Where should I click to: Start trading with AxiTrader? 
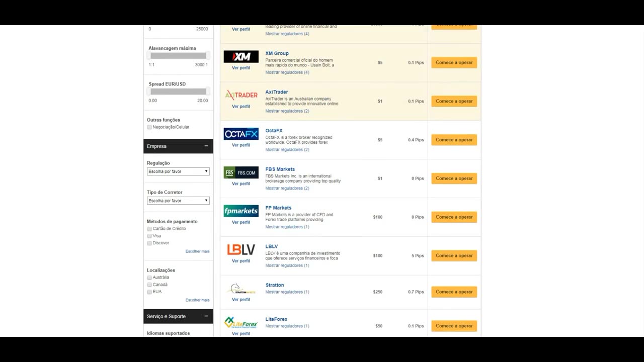454,101
